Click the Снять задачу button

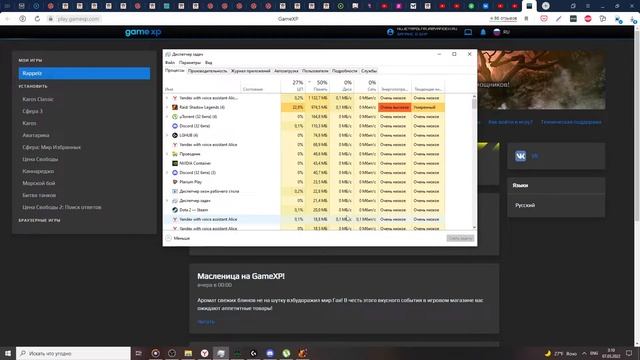460,238
